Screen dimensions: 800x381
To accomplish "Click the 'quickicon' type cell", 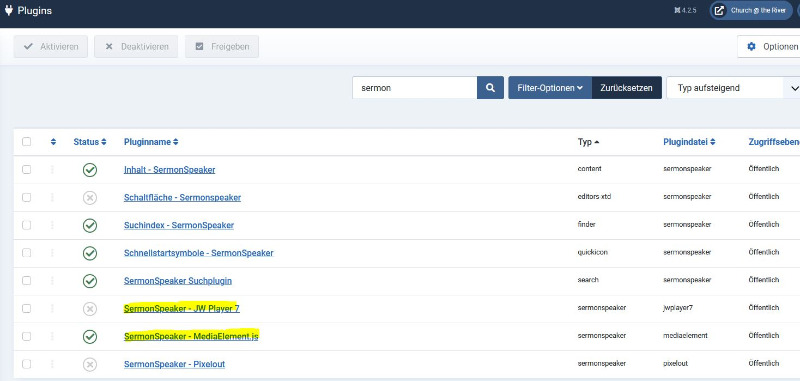I will click(592, 252).
